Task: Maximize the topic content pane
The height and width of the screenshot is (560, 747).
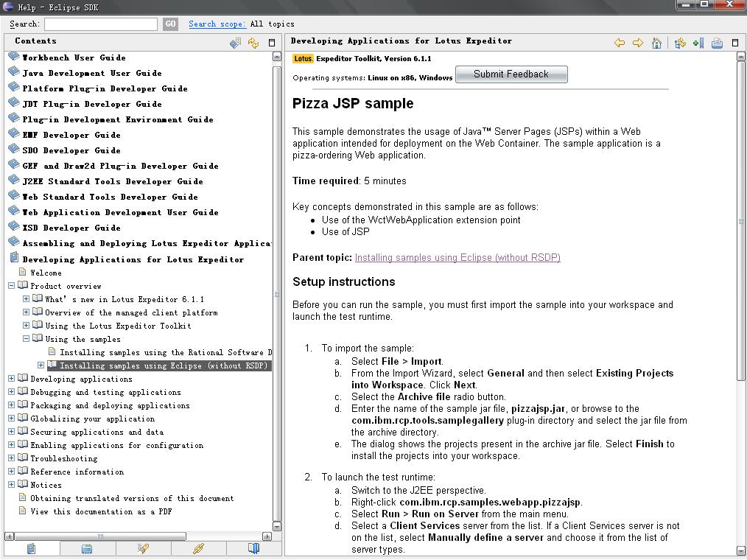Action: (x=735, y=43)
